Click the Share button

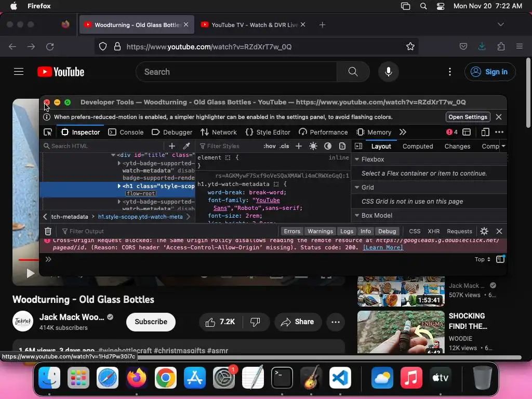[297, 322]
